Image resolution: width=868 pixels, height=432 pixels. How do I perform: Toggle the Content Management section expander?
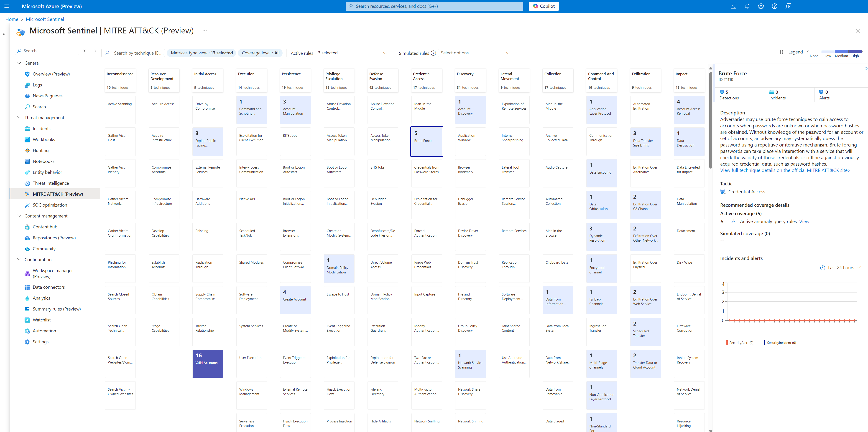pos(19,216)
